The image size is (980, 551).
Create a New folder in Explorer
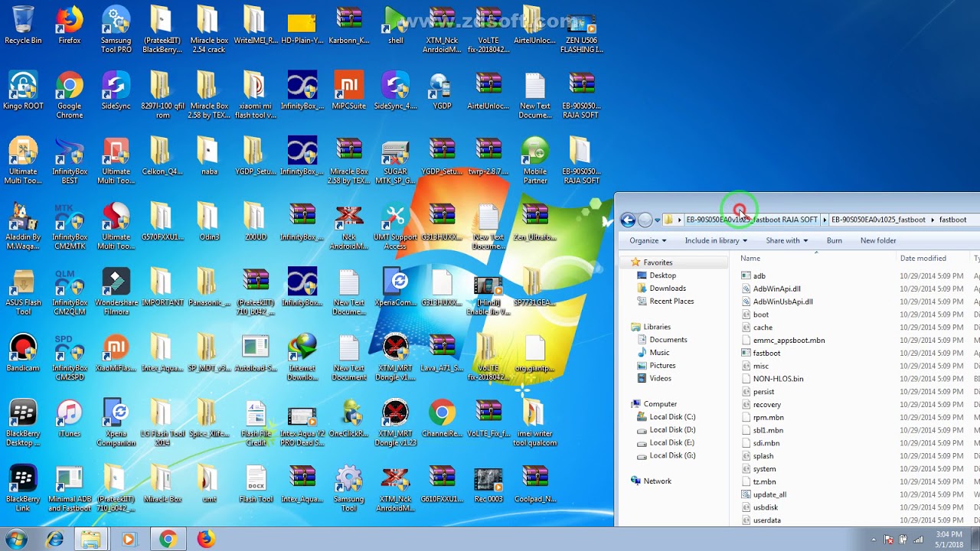[x=878, y=240]
